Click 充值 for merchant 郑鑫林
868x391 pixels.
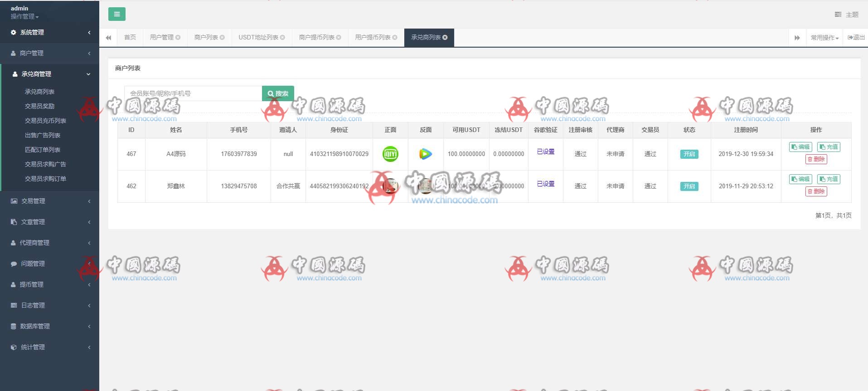pos(829,179)
